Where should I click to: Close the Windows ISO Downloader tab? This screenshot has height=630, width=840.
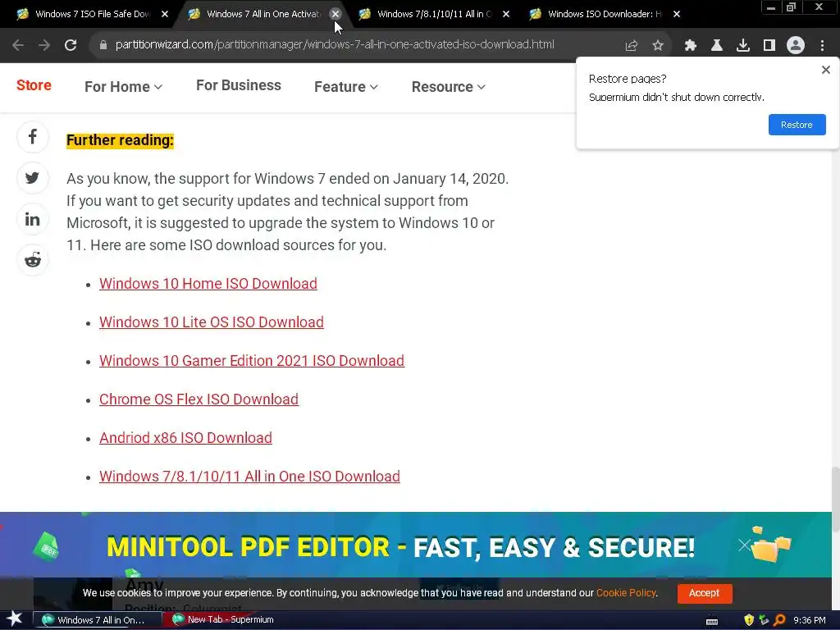click(x=677, y=14)
